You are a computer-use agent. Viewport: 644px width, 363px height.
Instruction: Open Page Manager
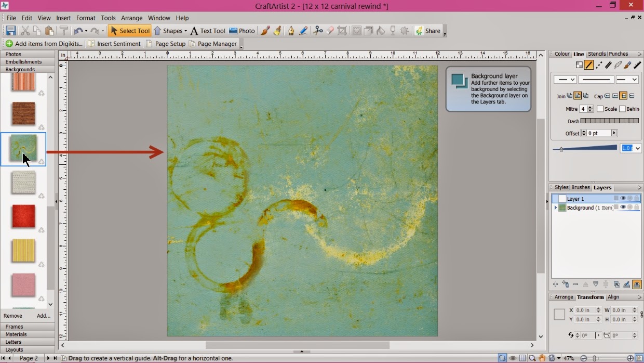[213, 44]
